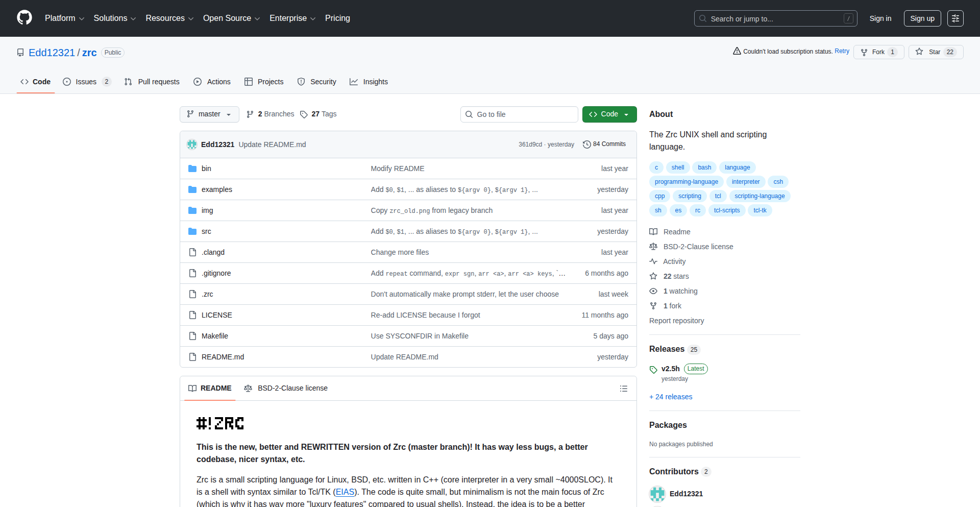This screenshot has height=507, width=980.
Task: Click the programming-language topic tag
Action: point(686,182)
